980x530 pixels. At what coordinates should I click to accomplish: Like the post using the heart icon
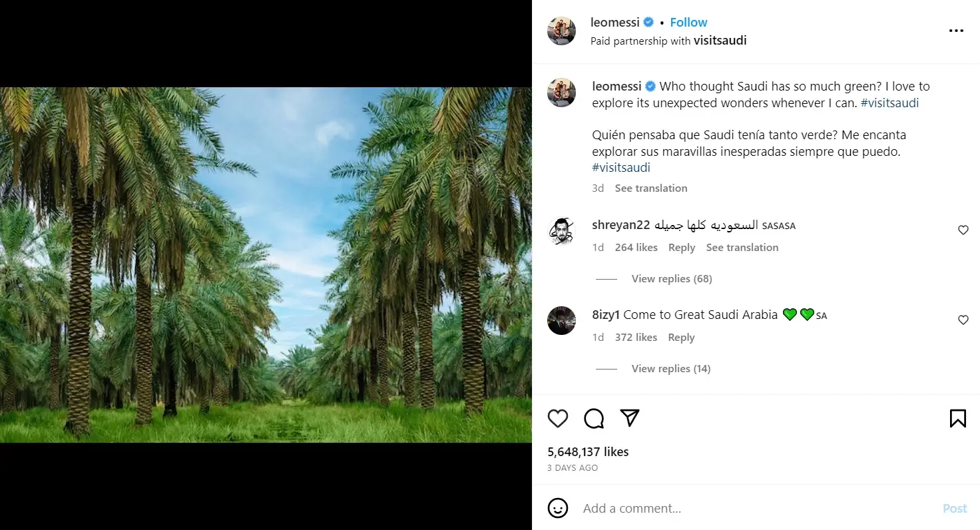tap(558, 418)
